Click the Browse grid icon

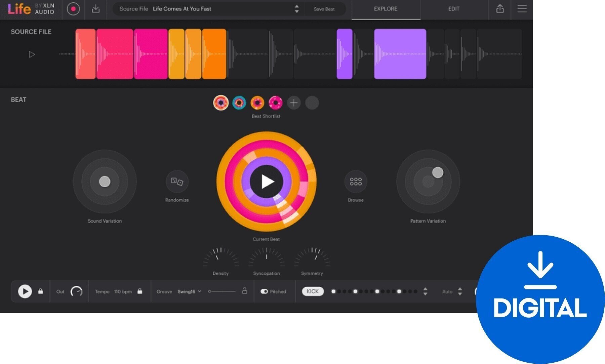point(356,181)
